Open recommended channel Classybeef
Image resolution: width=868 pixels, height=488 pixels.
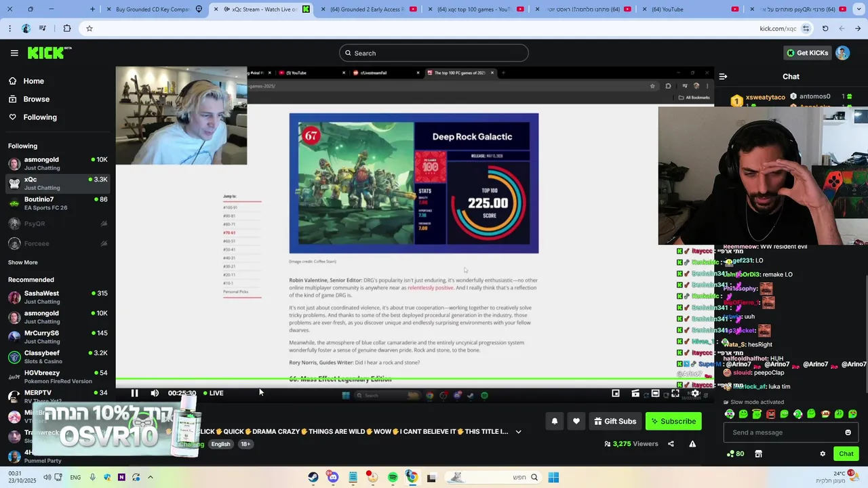[x=58, y=357]
